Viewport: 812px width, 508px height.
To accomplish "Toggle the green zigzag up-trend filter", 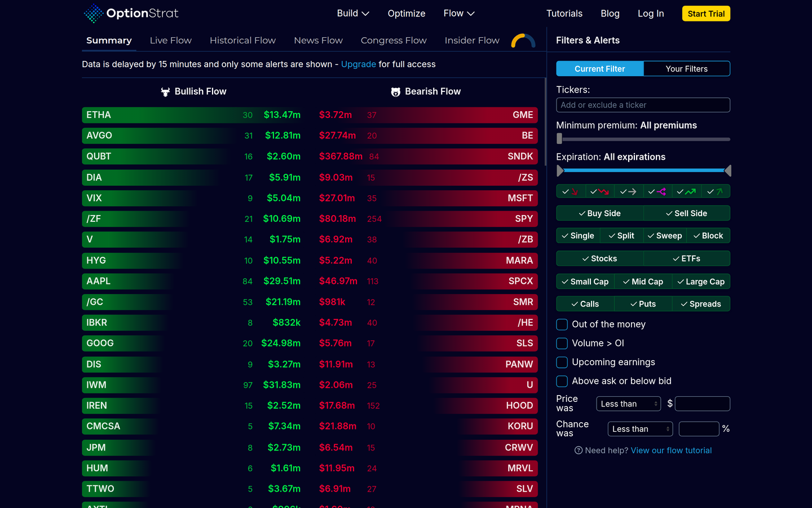I will (686, 191).
